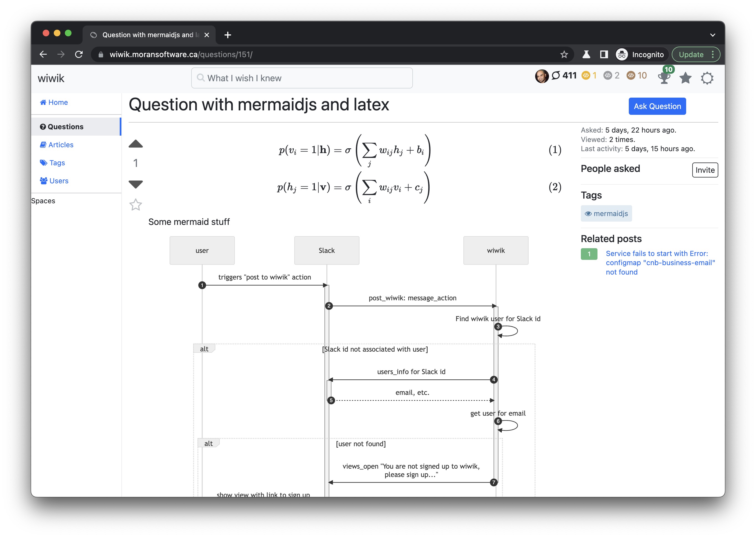Click the dark star icon in the header
Image resolution: width=756 pixels, height=538 pixels.
click(685, 78)
